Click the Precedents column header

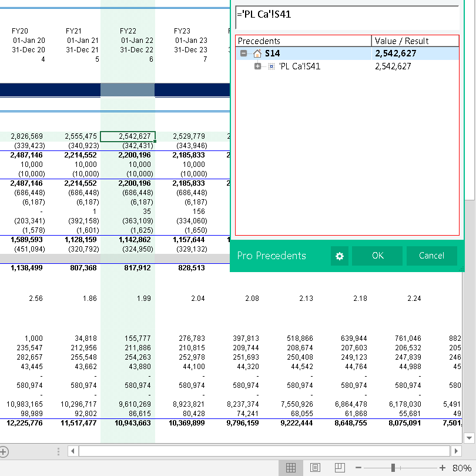(303, 41)
